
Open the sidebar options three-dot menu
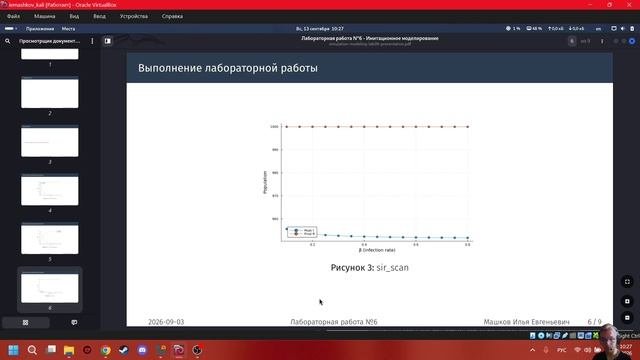92,41
